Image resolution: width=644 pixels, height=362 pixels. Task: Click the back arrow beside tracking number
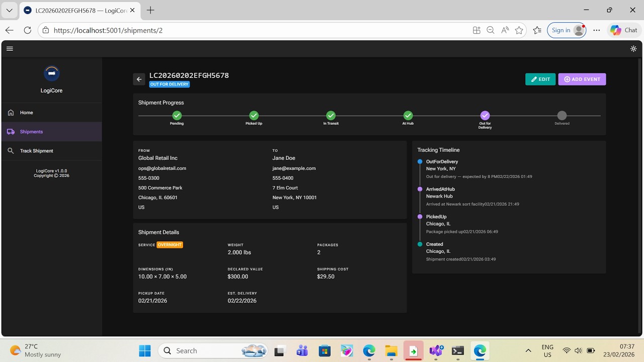[139, 79]
